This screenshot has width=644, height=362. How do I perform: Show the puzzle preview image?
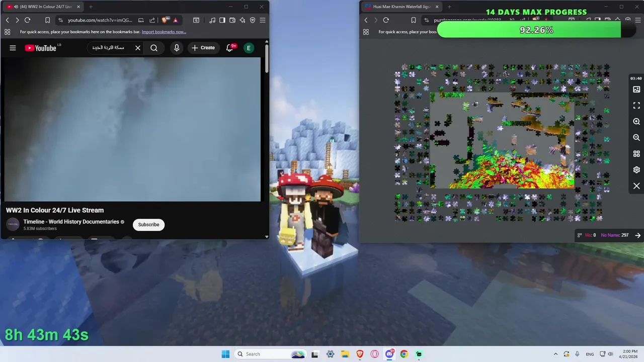[x=636, y=89]
